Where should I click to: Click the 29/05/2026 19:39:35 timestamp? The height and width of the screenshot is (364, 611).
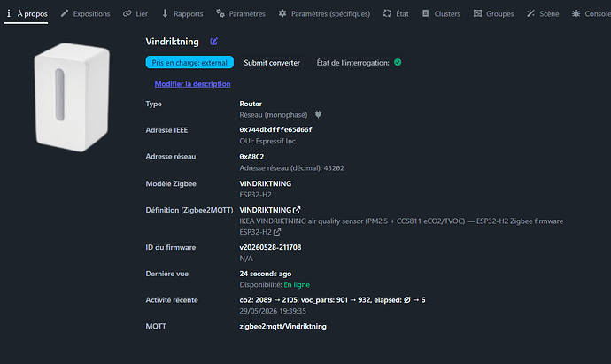click(x=273, y=311)
